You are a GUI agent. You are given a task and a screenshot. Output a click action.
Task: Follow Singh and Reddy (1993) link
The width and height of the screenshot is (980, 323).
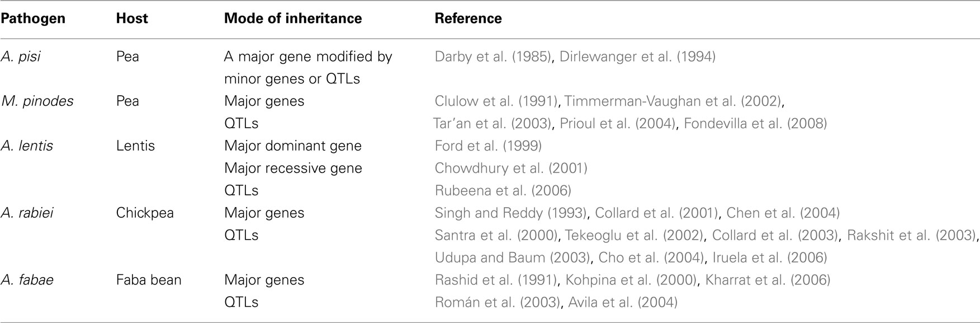(x=510, y=213)
